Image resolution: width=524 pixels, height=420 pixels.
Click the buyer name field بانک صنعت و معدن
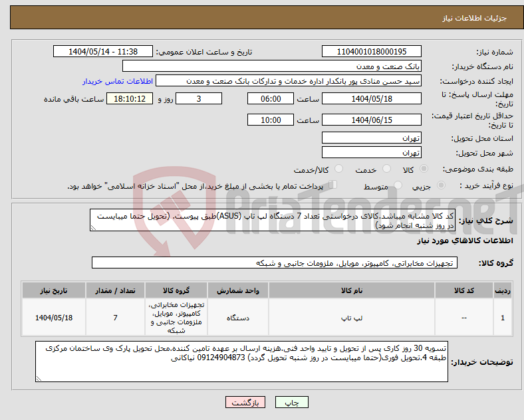(x=272, y=66)
